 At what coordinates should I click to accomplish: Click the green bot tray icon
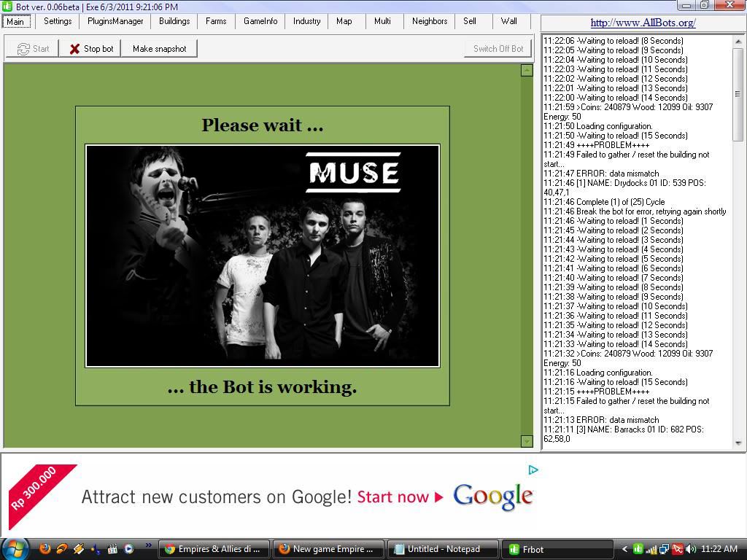coord(638,549)
